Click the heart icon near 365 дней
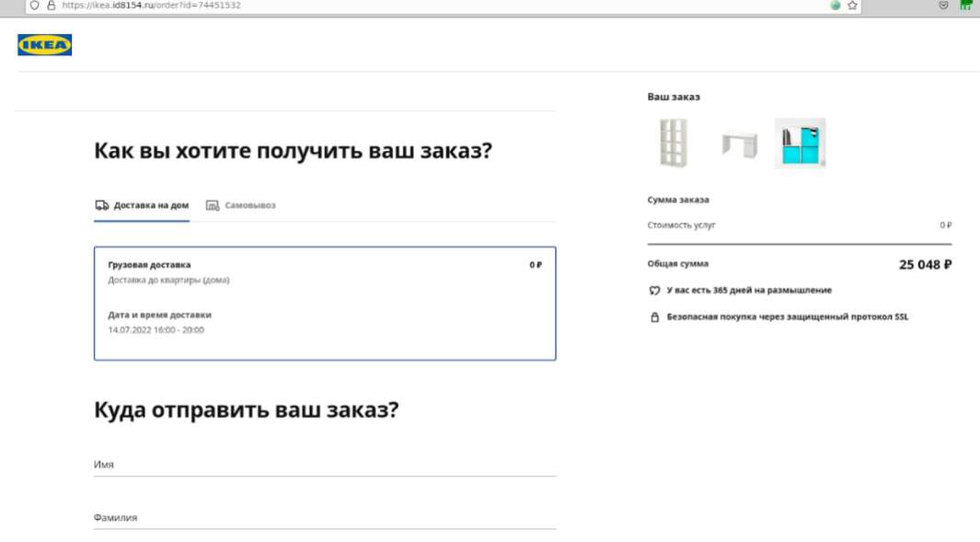This screenshot has width=980, height=542. click(x=654, y=291)
